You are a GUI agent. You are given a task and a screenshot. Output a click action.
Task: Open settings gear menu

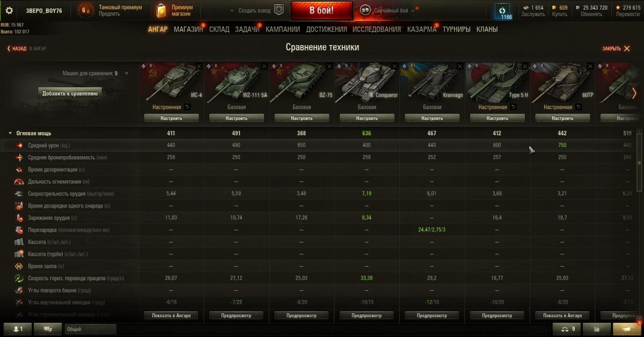[9, 10]
